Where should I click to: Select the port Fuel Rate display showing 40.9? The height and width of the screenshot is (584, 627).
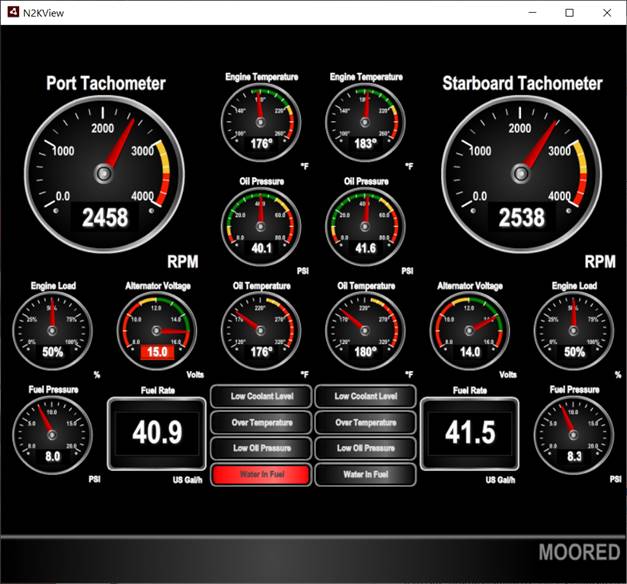click(156, 433)
